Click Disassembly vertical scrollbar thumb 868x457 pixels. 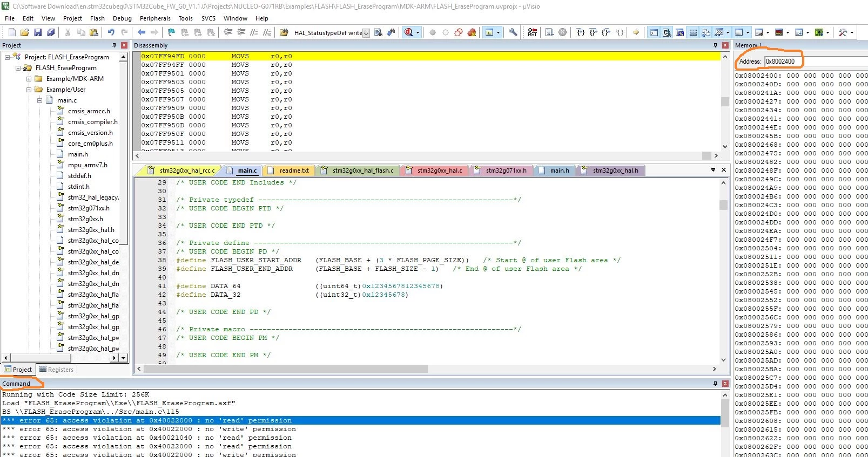tap(725, 101)
